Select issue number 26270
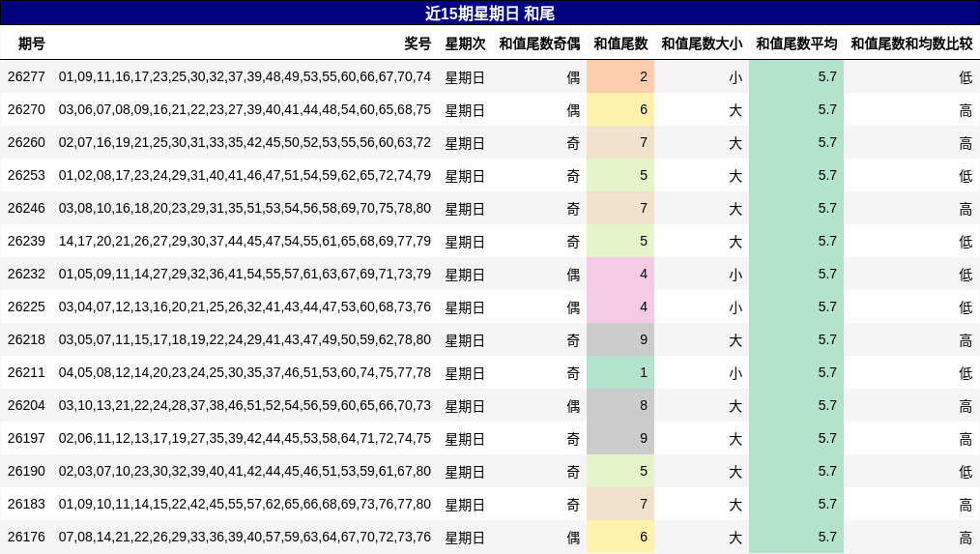Image resolution: width=980 pixels, height=554 pixels. (26, 110)
